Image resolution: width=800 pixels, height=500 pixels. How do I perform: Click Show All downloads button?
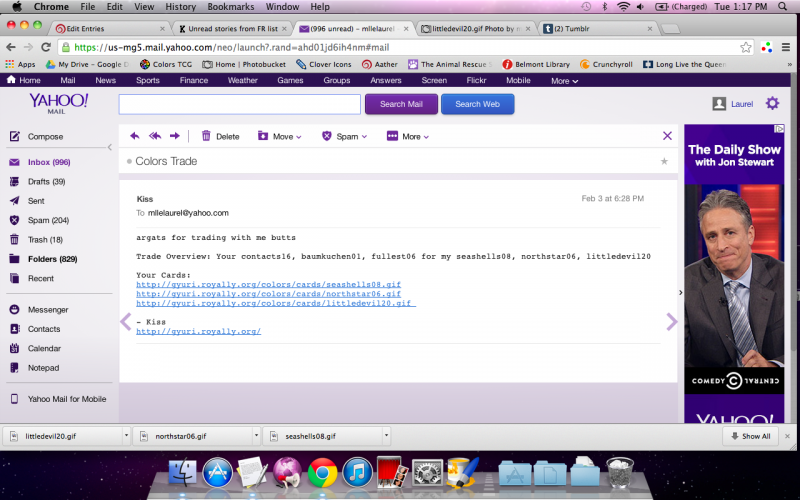coord(751,436)
